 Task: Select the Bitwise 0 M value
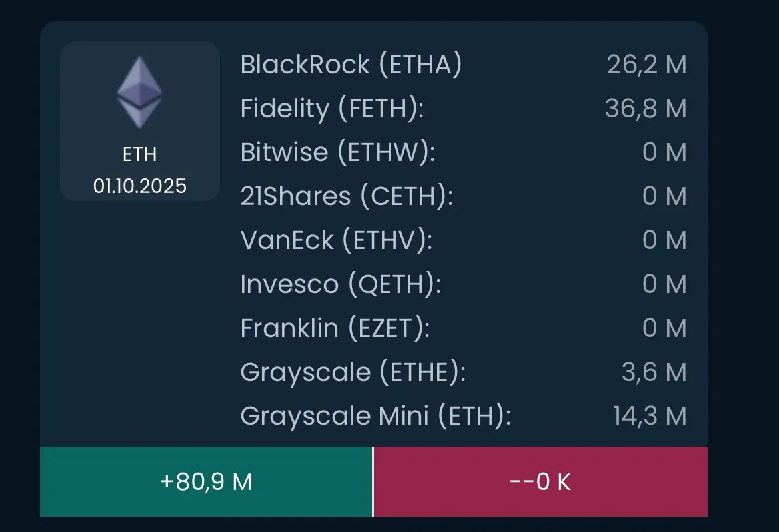click(664, 152)
